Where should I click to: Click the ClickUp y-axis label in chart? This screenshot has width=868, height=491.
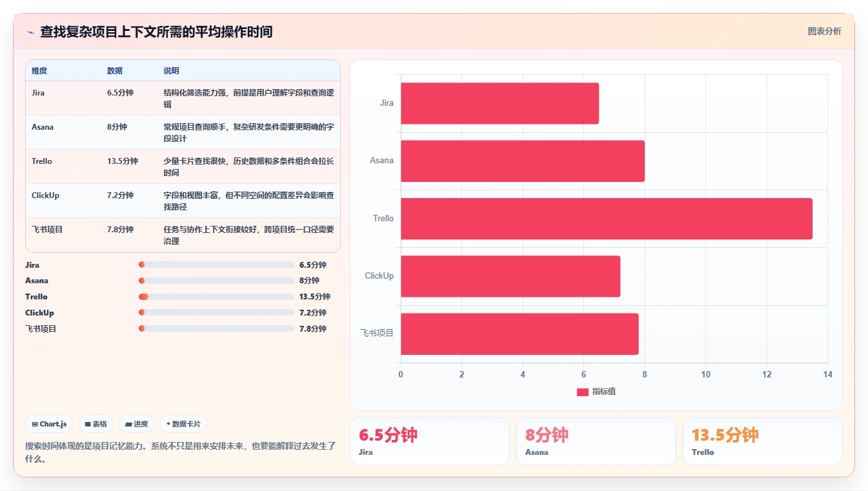click(x=379, y=276)
